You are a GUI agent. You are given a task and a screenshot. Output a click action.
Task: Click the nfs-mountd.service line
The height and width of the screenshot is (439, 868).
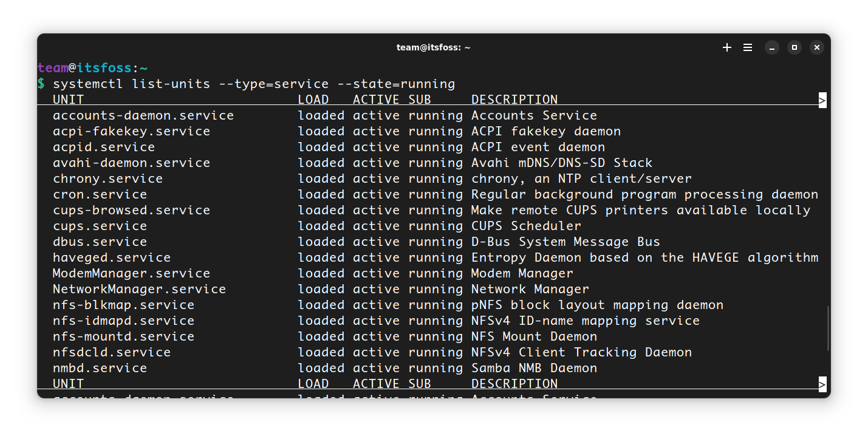point(123,336)
